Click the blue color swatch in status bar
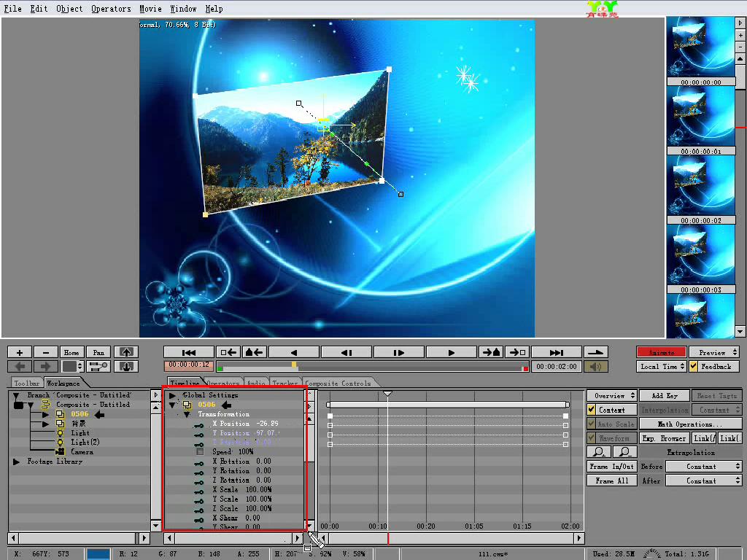Screen dimensions: 747x560 tap(98, 554)
